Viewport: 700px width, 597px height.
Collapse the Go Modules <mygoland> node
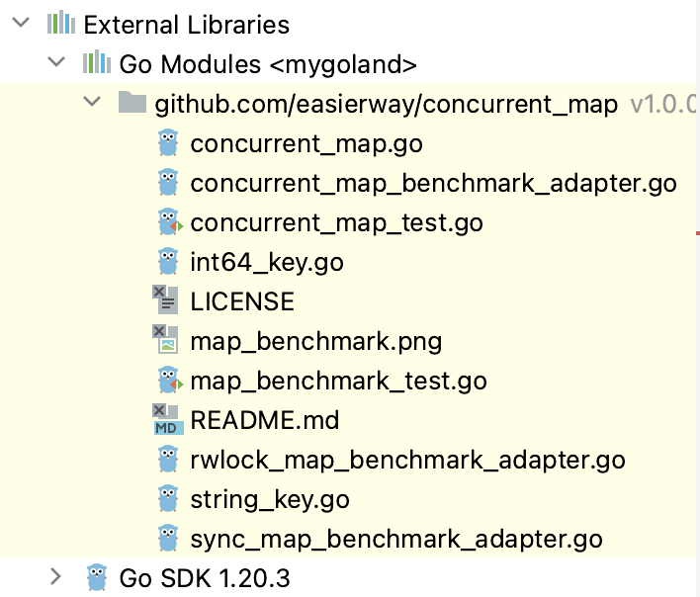click(56, 61)
